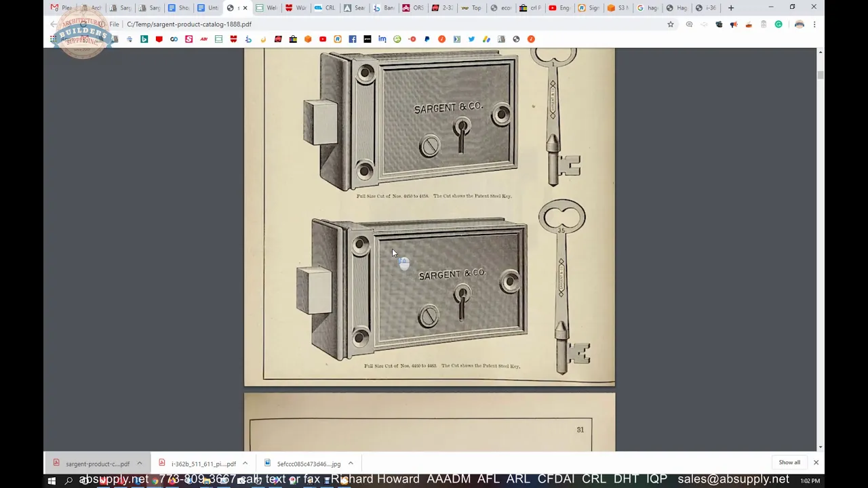Open the 'im' bookmark icon
This screenshot has height=488, width=868.
tap(382, 39)
